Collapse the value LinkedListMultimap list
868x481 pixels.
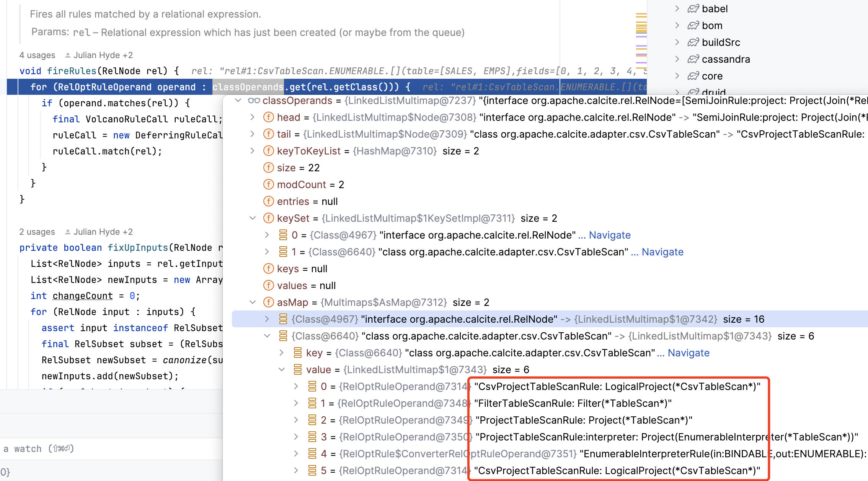[282, 370]
